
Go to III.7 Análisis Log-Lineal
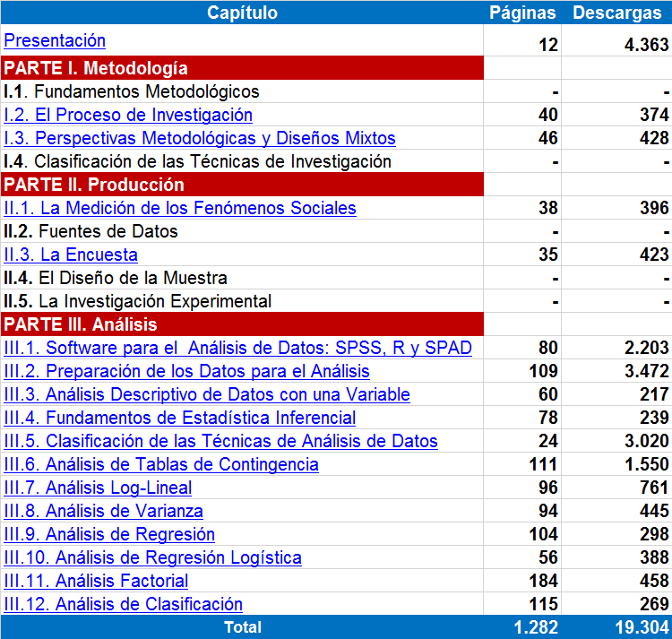98,488
